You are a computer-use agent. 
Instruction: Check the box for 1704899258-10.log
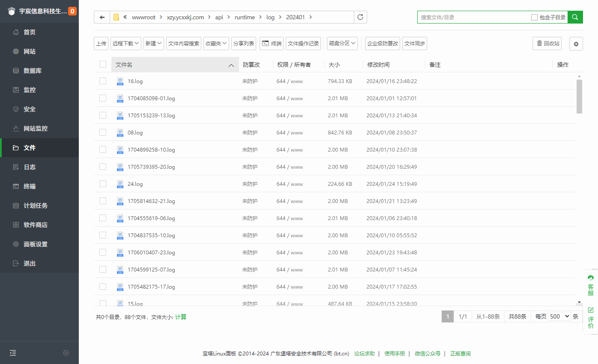[x=103, y=149]
